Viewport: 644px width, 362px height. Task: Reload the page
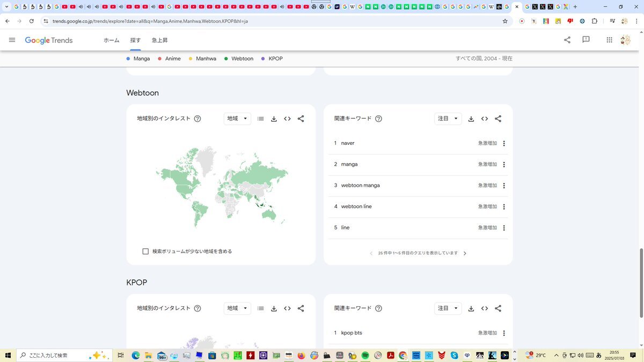pos(32,21)
